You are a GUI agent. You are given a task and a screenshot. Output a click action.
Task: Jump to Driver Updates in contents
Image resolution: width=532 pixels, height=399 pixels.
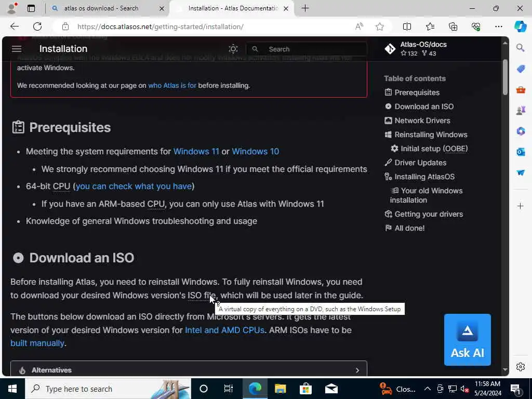click(x=415, y=163)
